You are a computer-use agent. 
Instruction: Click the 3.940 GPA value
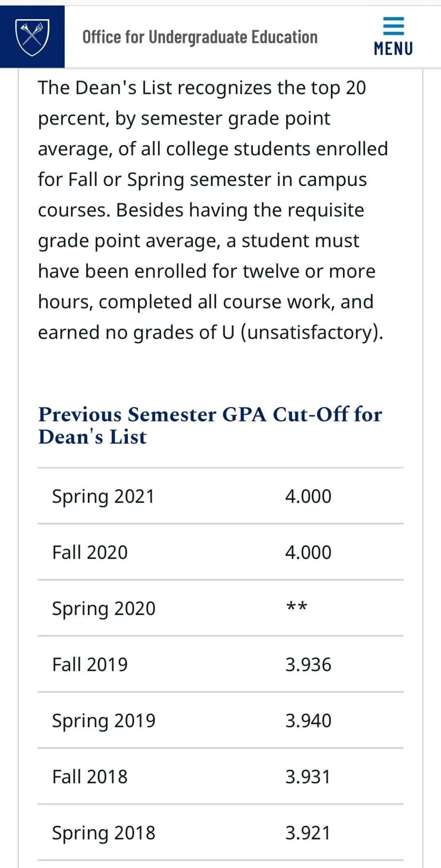308,720
